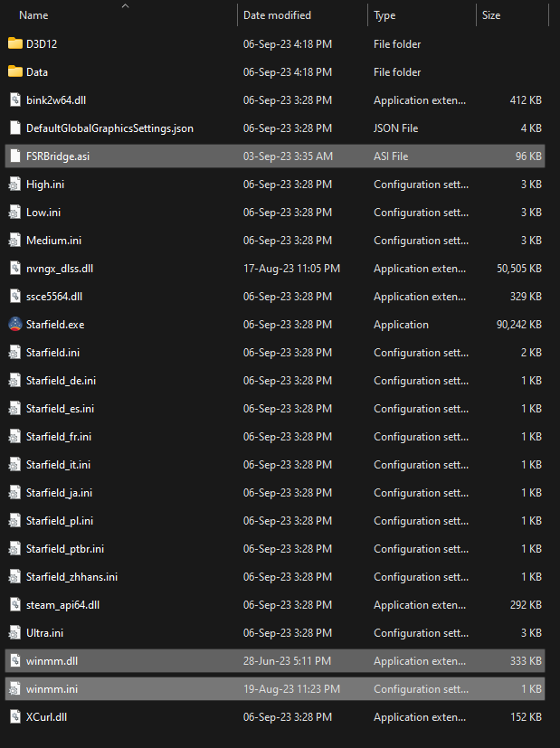Click the Starfield_ptbr.ini file icon
The height and width of the screenshot is (748, 560).
15,549
